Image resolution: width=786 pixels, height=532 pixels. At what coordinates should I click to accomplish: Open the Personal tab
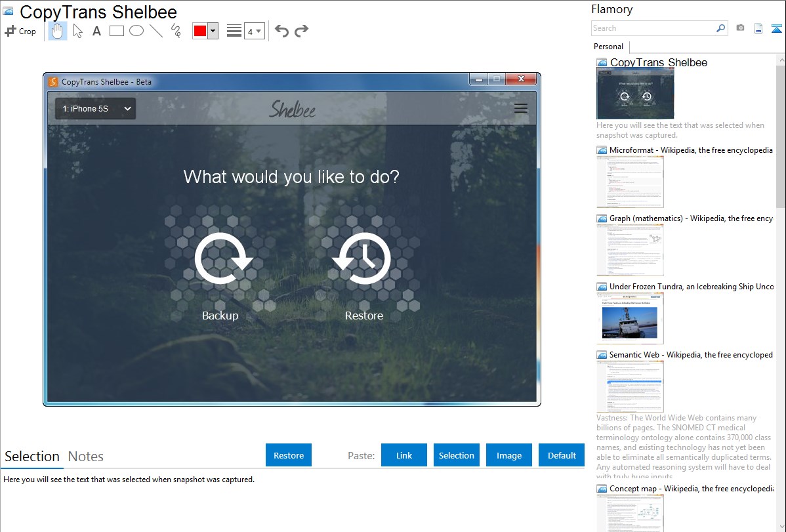[608, 47]
